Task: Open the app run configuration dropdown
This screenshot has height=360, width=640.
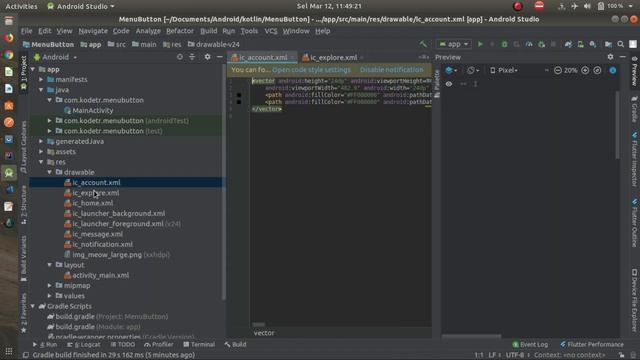Action: 453,44
